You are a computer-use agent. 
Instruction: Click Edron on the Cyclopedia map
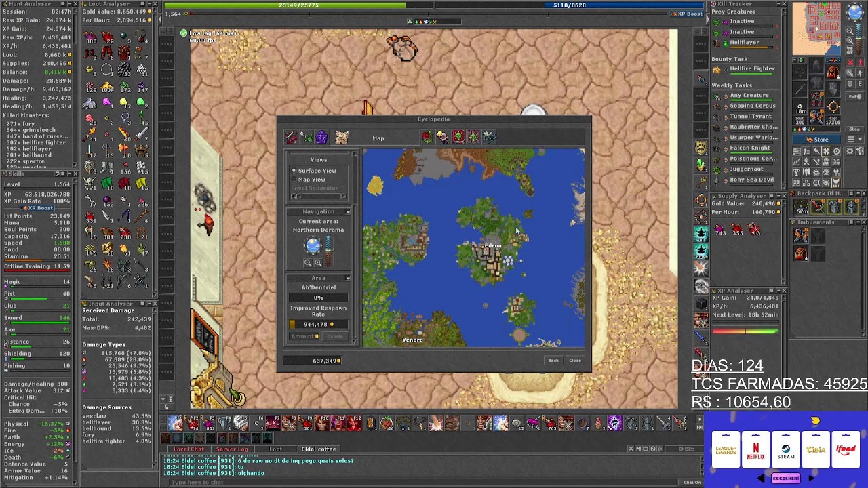(493, 245)
